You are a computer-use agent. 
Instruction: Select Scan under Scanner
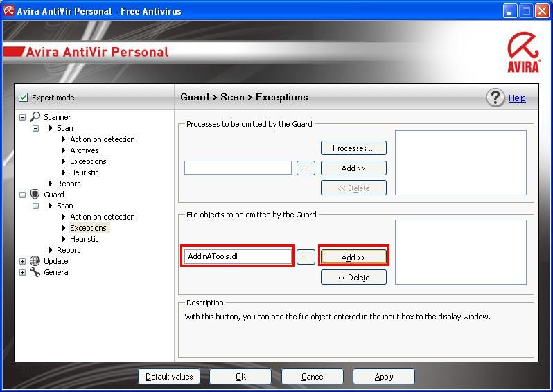[65, 128]
